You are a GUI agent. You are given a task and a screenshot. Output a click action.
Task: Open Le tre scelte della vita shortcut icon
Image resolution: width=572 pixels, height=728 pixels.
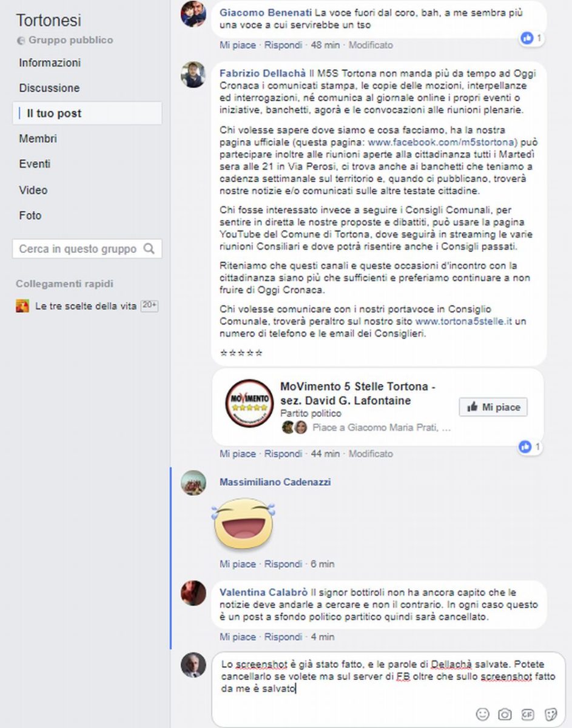coord(22,306)
